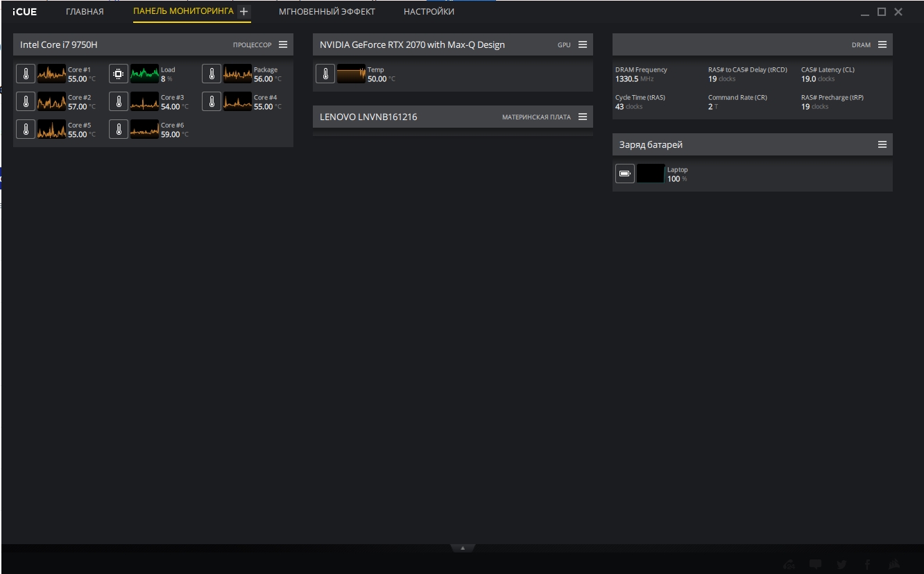This screenshot has height=574, width=924.
Task: Open the NVIDIA GeForce RTX 2070 panel menu
Action: coord(583,44)
